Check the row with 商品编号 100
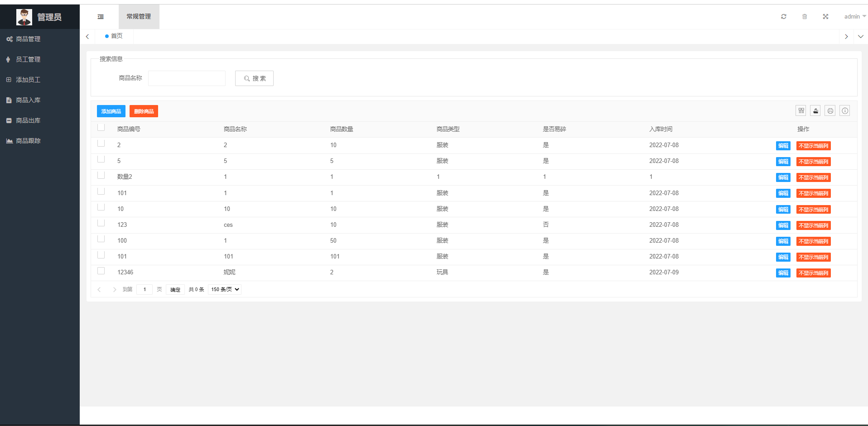This screenshot has width=868, height=426. click(101, 239)
